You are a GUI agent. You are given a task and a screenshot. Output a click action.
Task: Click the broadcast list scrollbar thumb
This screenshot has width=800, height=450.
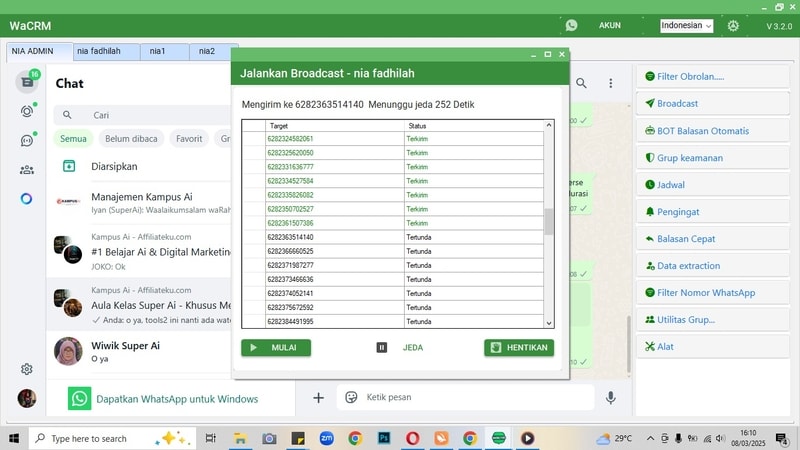coord(549,222)
